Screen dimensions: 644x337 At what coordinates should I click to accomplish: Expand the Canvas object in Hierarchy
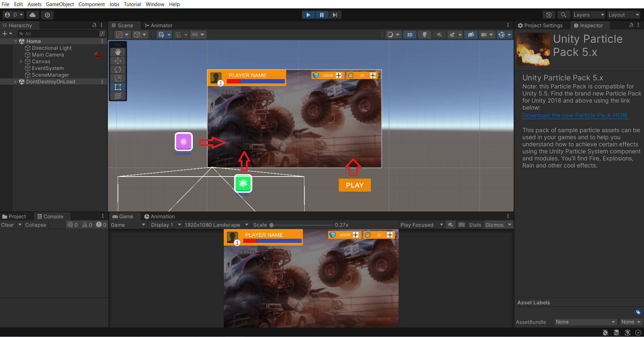coord(22,62)
